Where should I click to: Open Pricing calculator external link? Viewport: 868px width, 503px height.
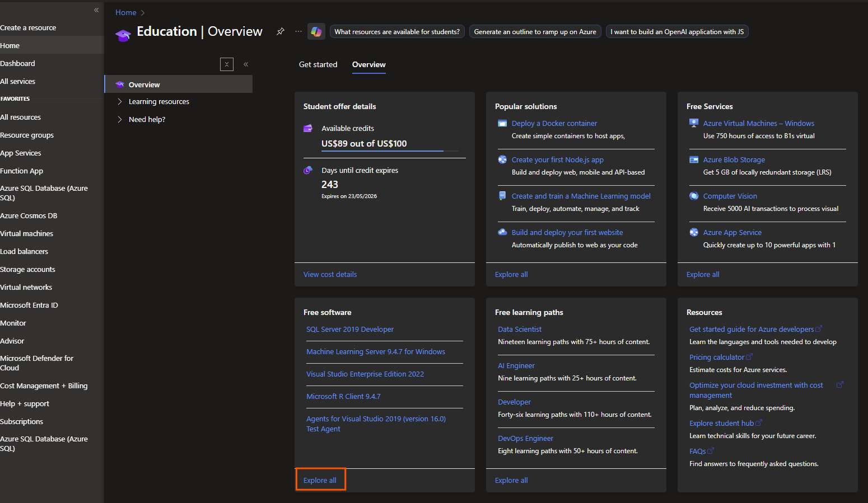pos(721,358)
